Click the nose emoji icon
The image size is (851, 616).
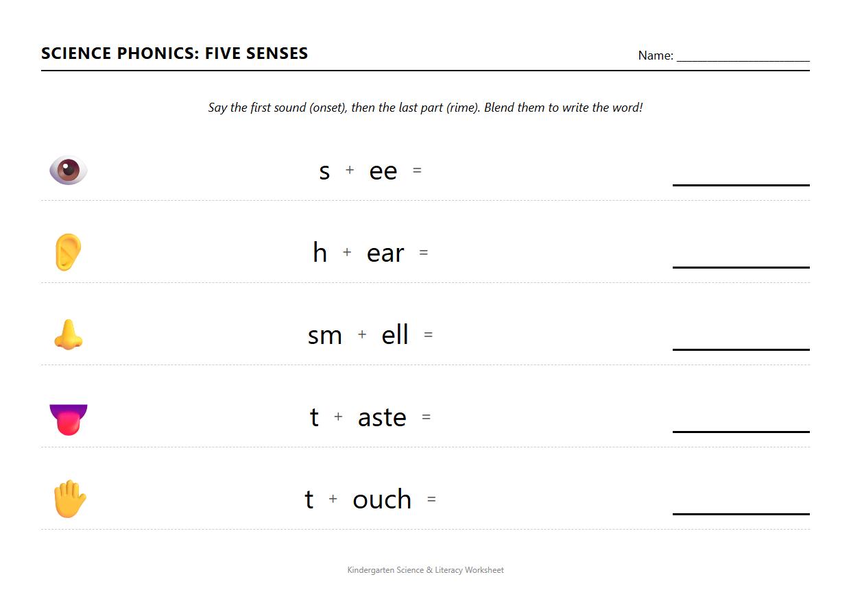(x=68, y=335)
